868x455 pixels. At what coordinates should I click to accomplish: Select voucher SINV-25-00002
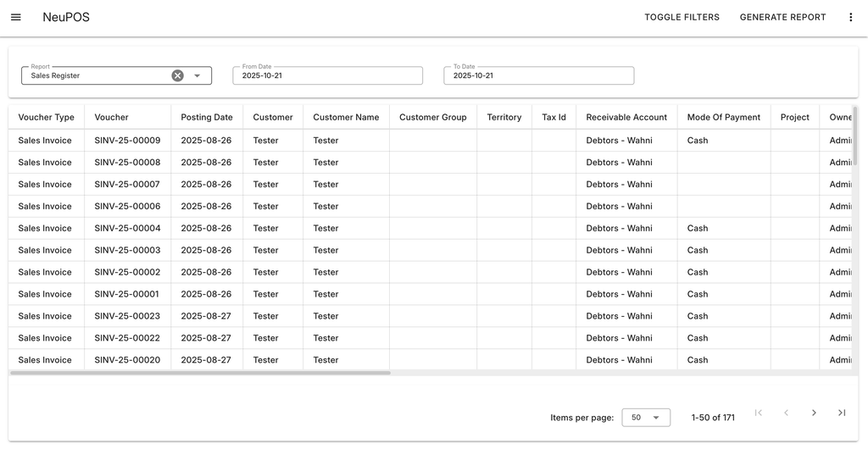pos(127,272)
